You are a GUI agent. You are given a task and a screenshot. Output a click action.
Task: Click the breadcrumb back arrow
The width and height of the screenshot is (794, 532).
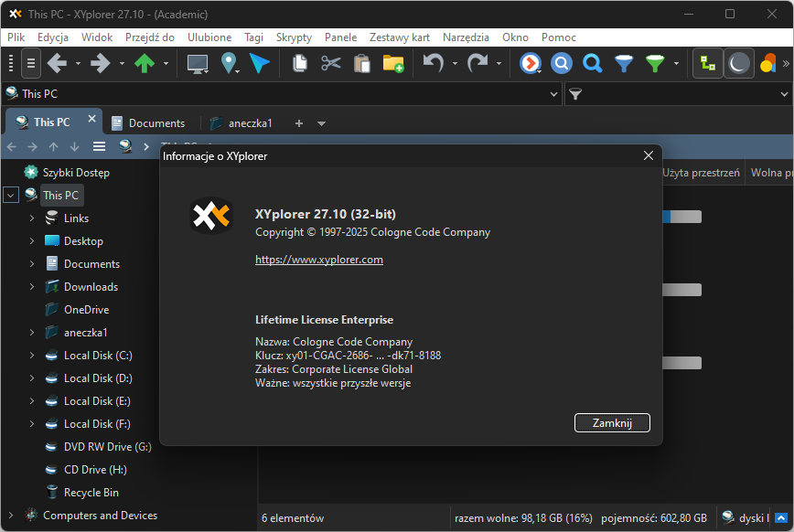tap(12, 147)
